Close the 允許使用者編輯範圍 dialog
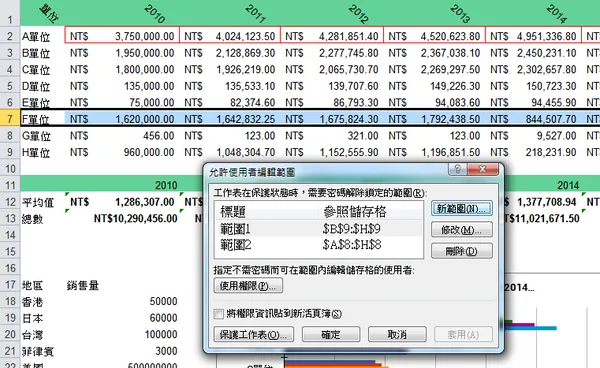600x368 pixels. [x=483, y=169]
